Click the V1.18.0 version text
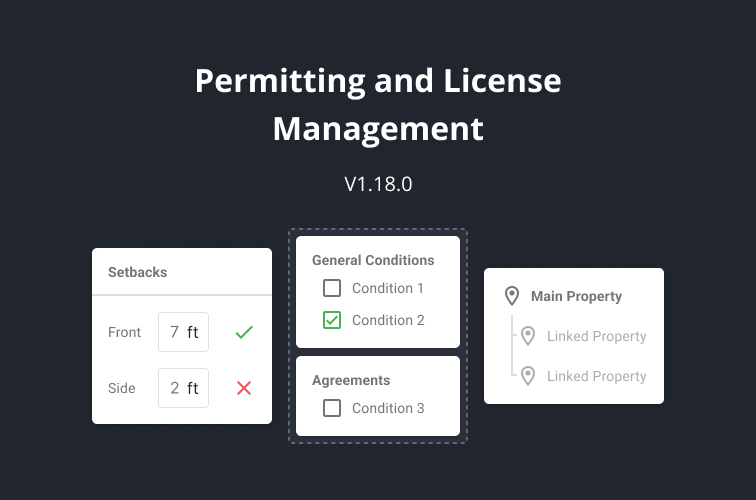756x500 pixels. 378,184
